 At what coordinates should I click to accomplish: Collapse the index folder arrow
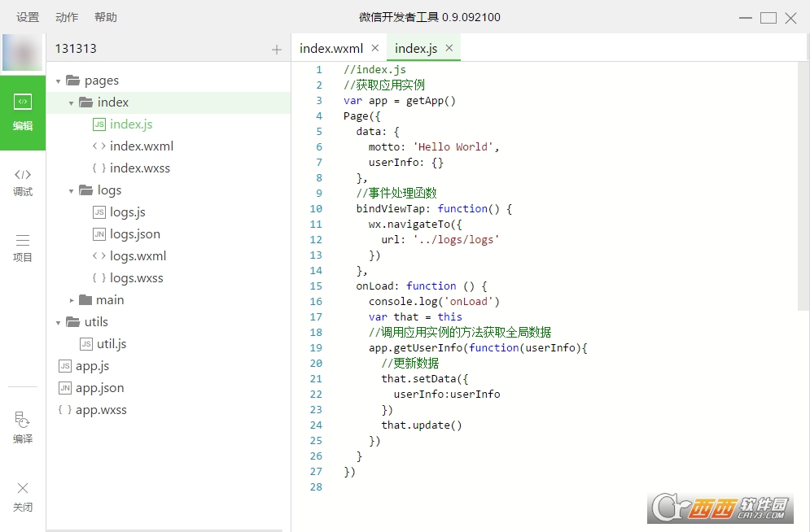pyautogui.click(x=72, y=103)
